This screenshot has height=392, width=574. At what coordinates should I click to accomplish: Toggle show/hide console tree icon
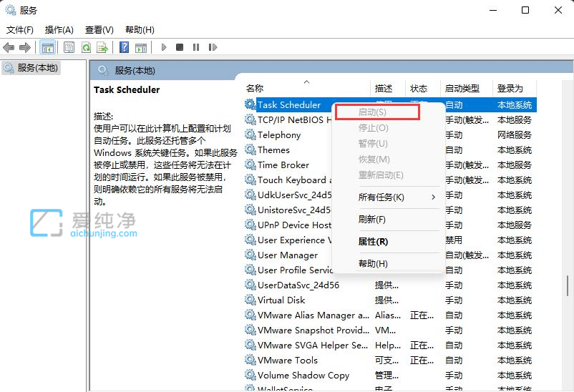pos(47,47)
